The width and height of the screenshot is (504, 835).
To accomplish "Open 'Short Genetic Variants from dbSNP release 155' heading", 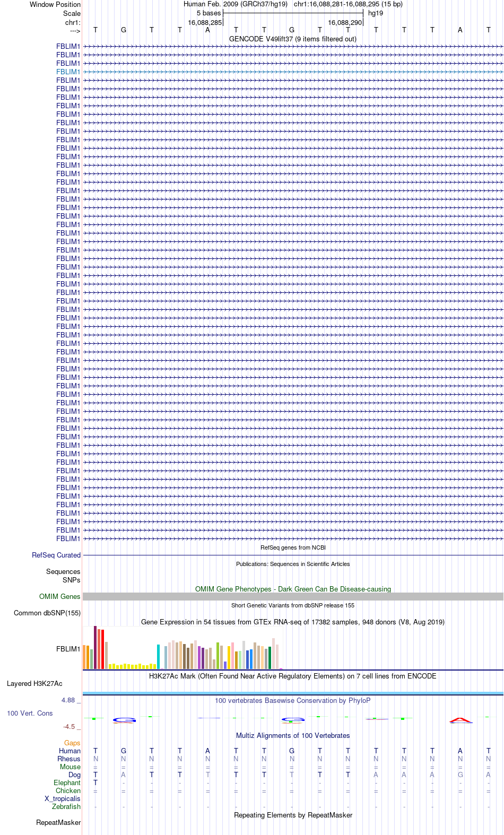I will point(293,605).
